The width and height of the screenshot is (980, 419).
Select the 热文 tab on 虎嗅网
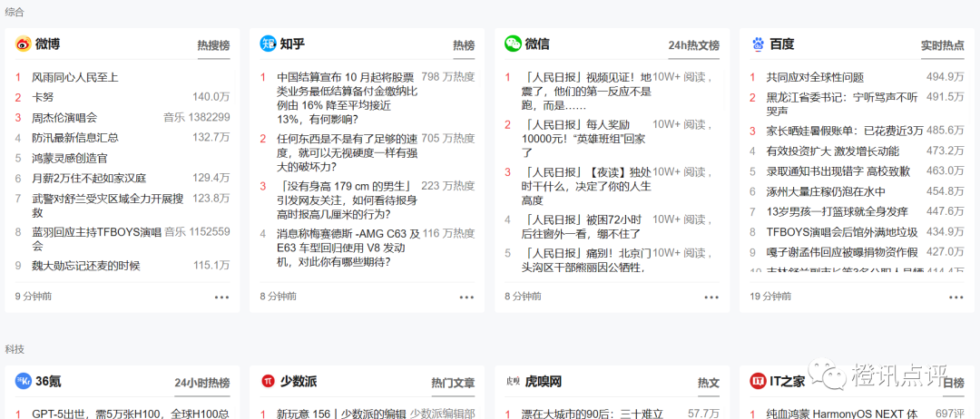tap(709, 383)
